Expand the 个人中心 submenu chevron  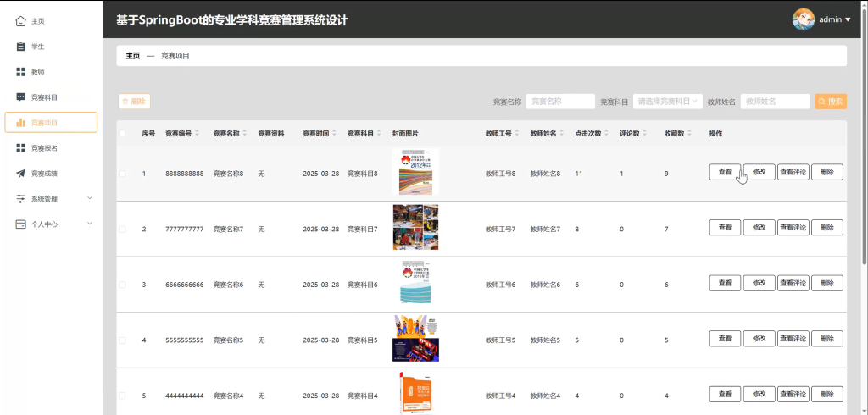pos(90,224)
